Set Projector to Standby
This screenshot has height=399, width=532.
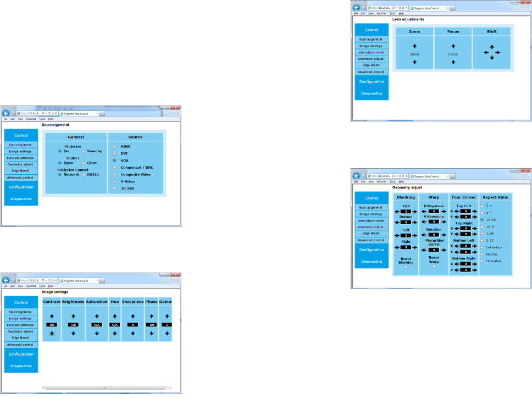point(84,151)
